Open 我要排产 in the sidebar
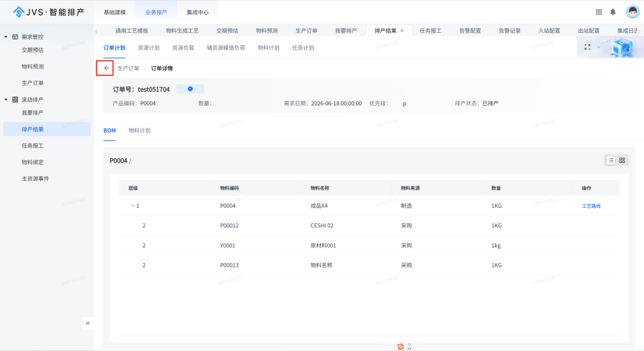Screen dimensions: 644x351 point(32,113)
